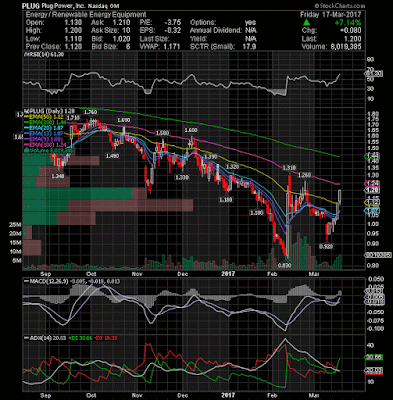Click the 1.320 price annotation
This screenshot has width=393, height=400.
click(x=232, y=167)
